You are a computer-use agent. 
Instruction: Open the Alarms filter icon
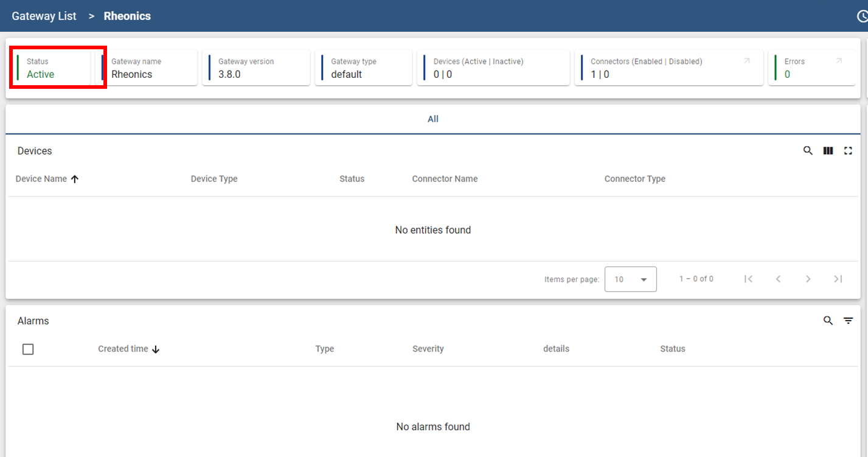(x=848, y=321)
